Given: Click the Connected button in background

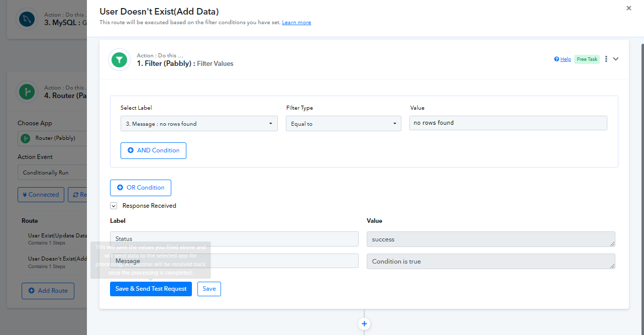Looking at the screenshot, I should coord(41,195).
